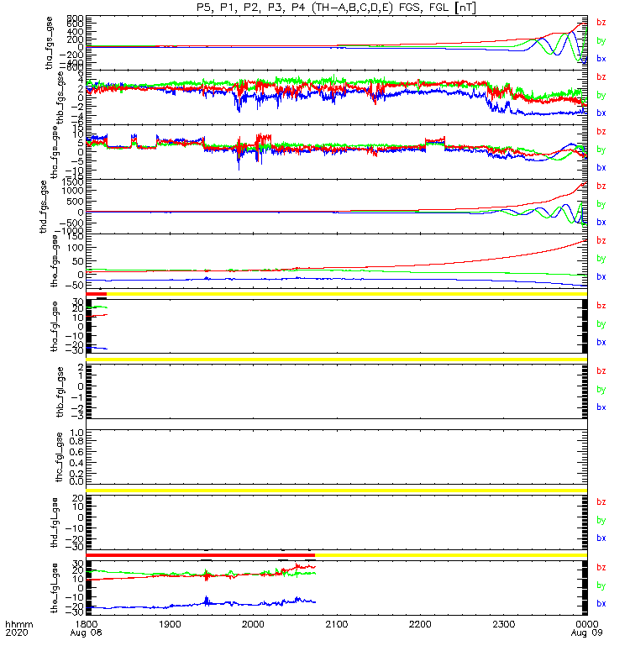
Task: Click bz legend beside thc_fgs_gse panel
Action: (x=601, y=131)
